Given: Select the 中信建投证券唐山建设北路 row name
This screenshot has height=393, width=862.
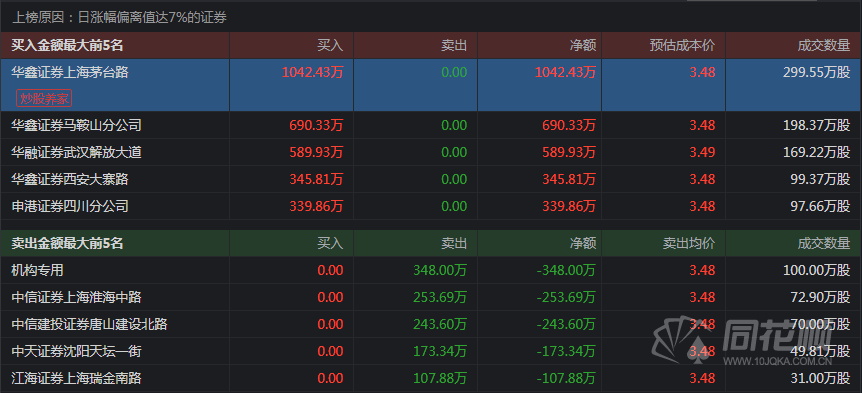Looking at the screenshot, I should tap(89, 324).
